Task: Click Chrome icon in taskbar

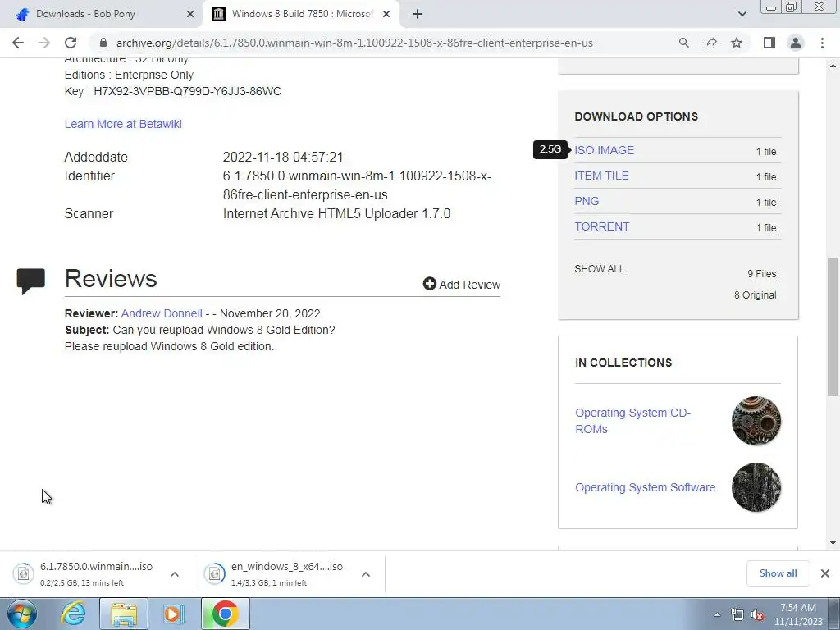Action: tap(225, 614)
